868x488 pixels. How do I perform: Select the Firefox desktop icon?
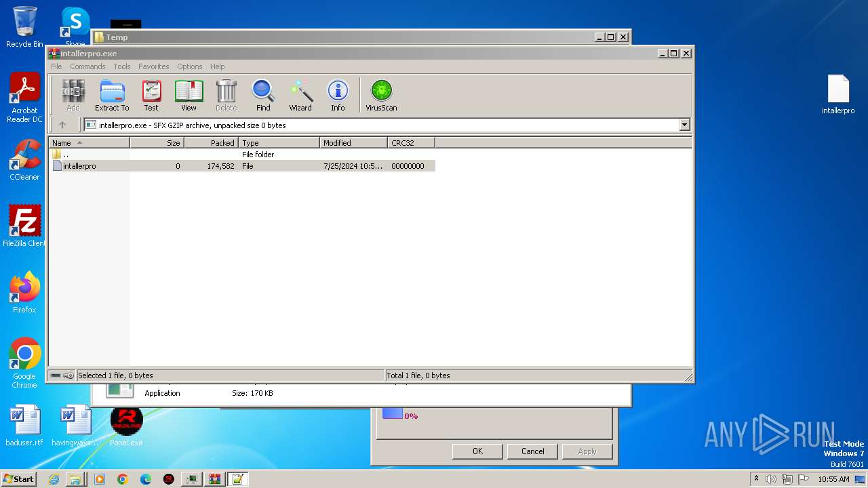point(24,293)
